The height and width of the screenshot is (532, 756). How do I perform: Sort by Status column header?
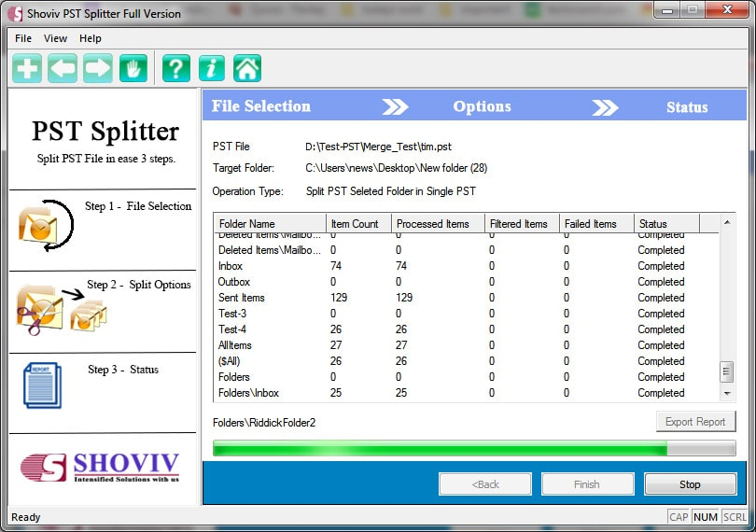coord(666,224)
